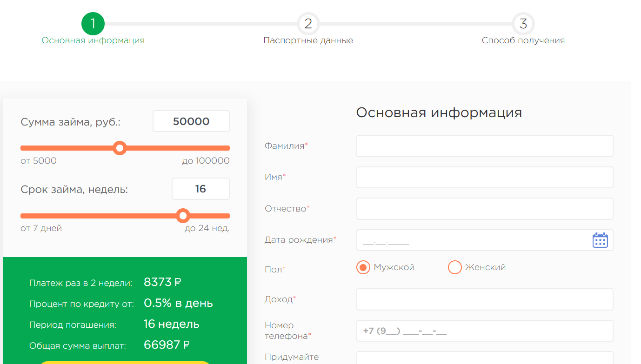Focus the Фамилия input field

pyautogui.click(x=485, y=146)
